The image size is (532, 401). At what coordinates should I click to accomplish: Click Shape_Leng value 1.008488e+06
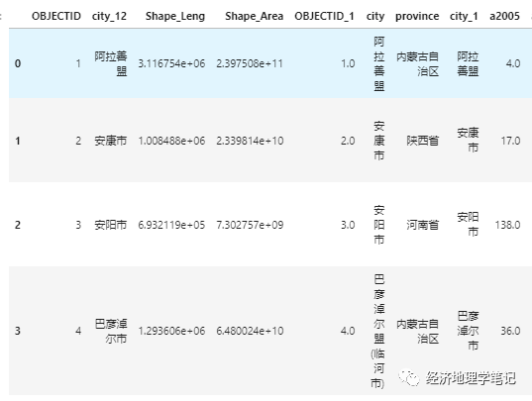(171, 141)
